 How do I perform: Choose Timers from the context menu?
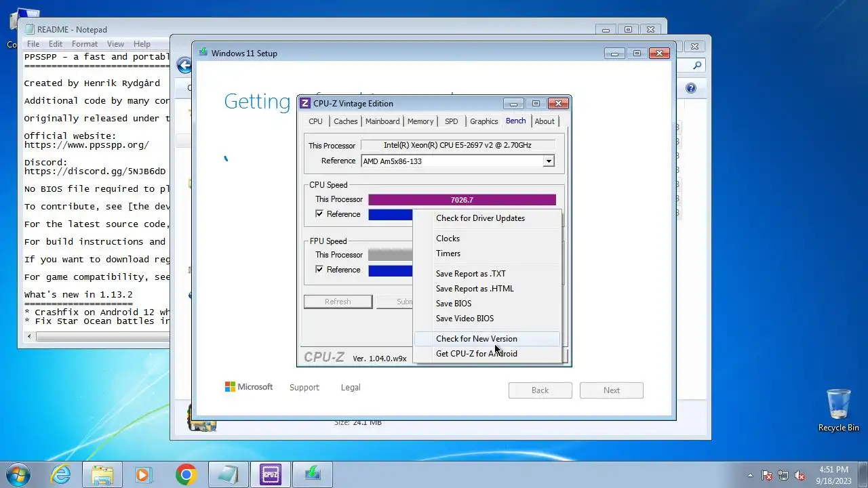click(488, 253)
